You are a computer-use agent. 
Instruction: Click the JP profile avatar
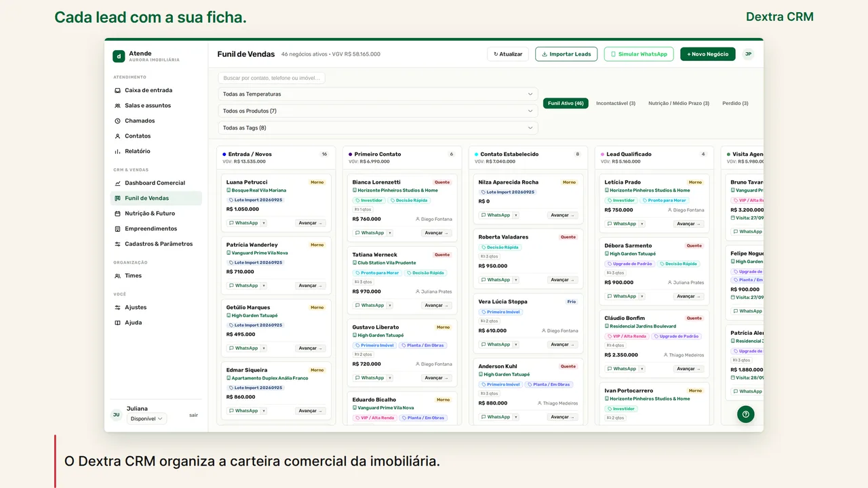(748, 54)
